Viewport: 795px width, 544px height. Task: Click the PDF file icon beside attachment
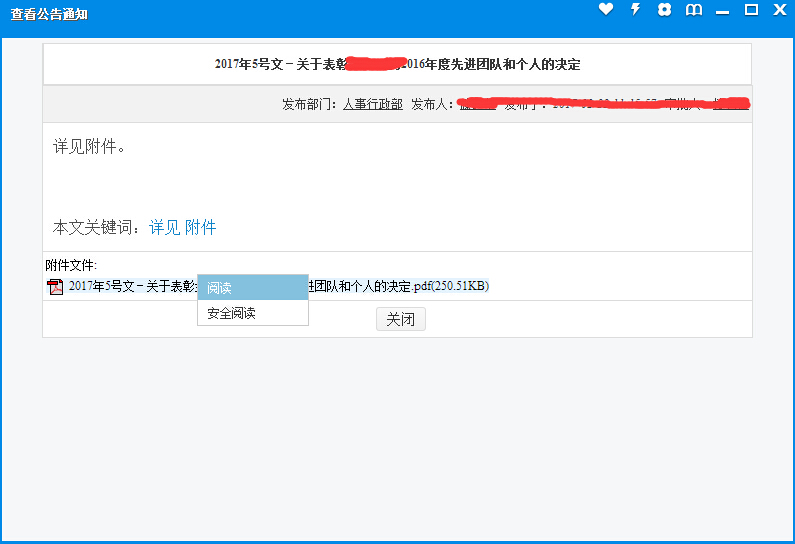click(55, 286)
